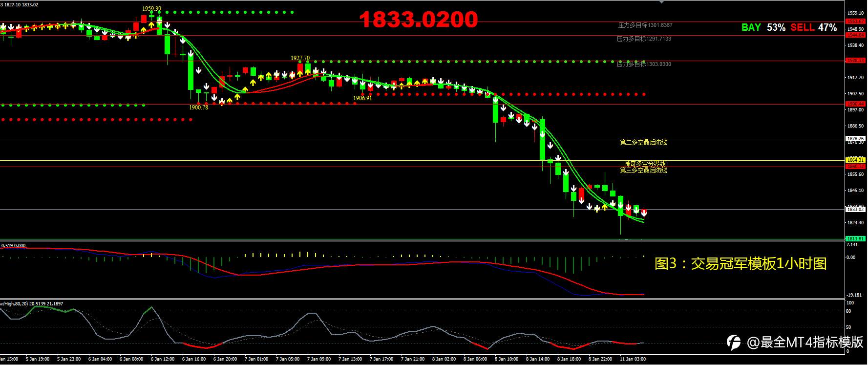Click the 1900.78 swing low label
Viewport: 868px width, 365px height.
tap(199, 107)
